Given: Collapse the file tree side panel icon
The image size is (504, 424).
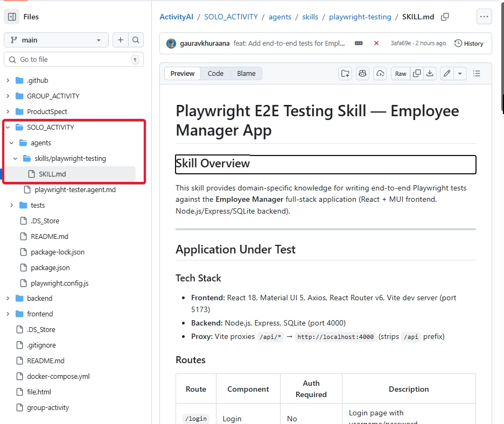Looking at the screenshot, I should (x=12, y=17).
